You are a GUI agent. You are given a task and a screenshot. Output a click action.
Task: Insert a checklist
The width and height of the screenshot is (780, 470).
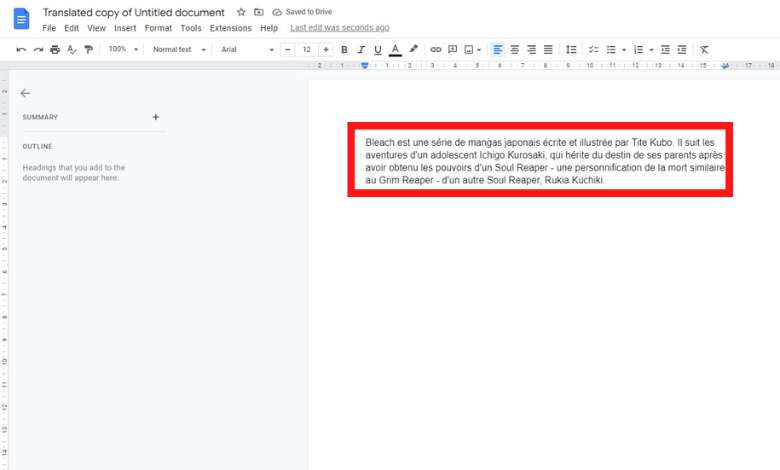coord(593,50)
